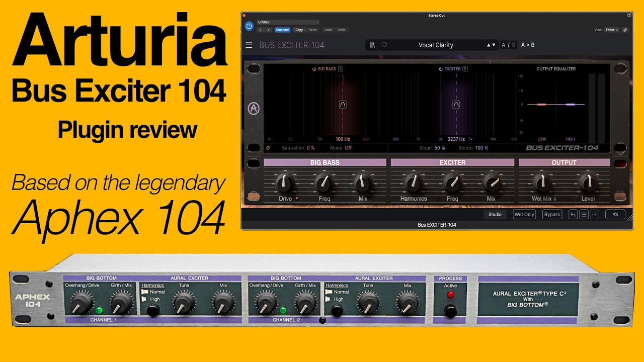The image size is (644, 362).
Task: Open the View Editor dropdown
Action: tap(612, 30)
